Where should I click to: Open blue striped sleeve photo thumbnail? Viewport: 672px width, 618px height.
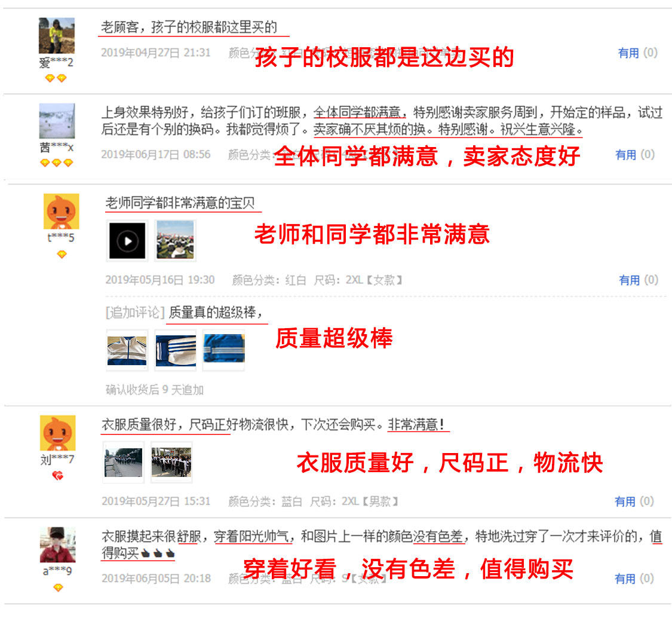(x=175, y=350)
